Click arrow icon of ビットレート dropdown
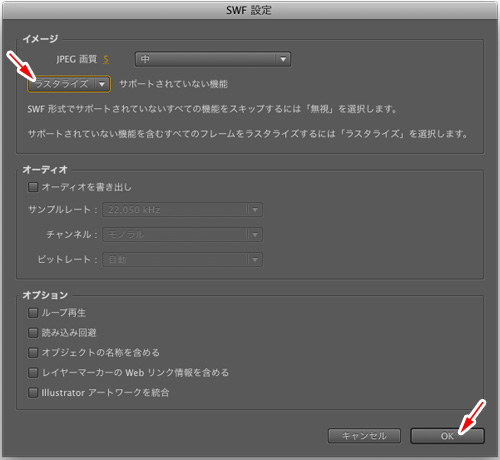The width and height of the screenshot is (500, 460). click(x=255, y=260)
